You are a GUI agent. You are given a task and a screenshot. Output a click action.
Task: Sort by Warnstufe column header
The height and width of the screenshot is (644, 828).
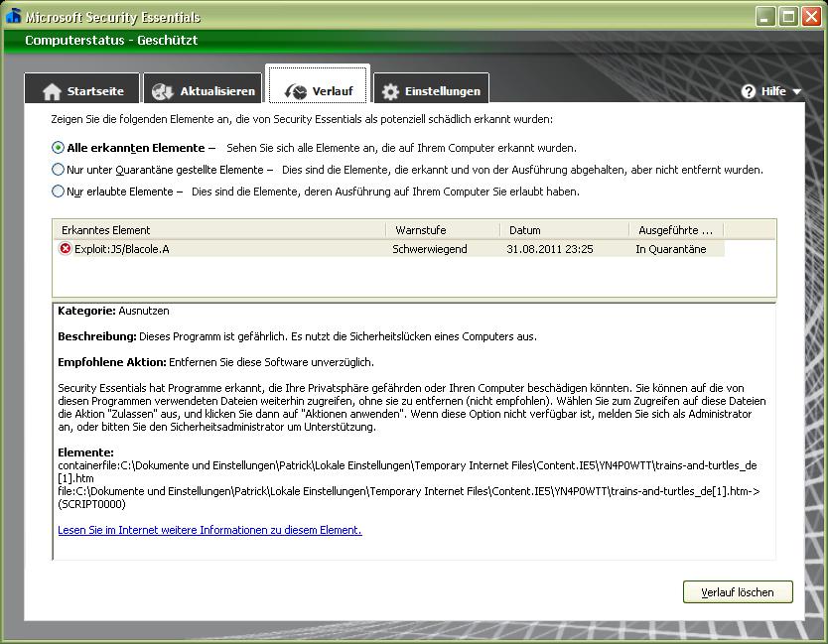(443, 230)
